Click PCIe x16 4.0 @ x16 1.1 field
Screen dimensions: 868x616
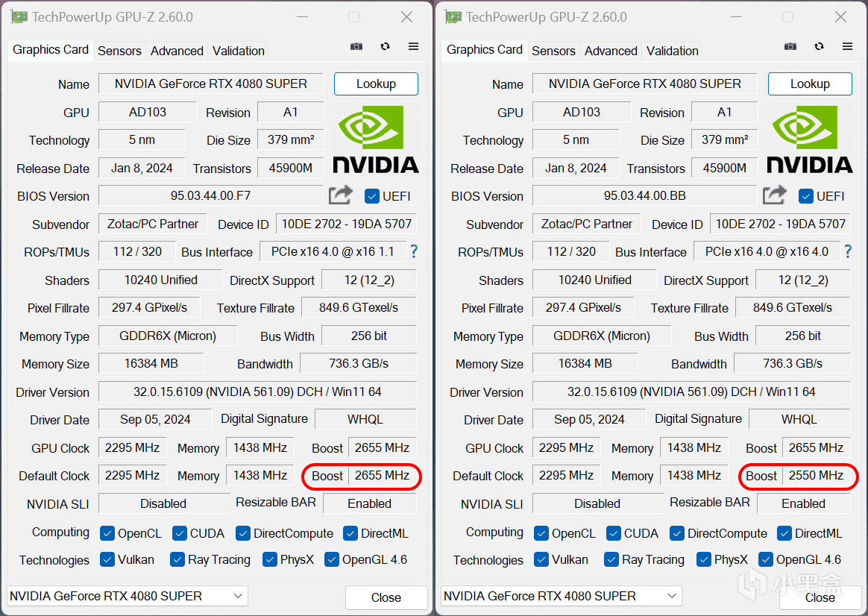(x=333, y=252)
